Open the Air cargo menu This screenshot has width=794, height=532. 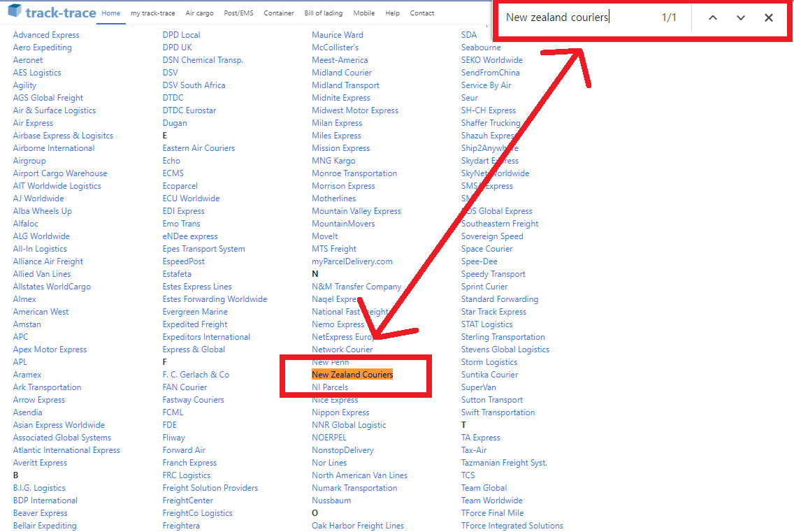click(x=199, y=13)
